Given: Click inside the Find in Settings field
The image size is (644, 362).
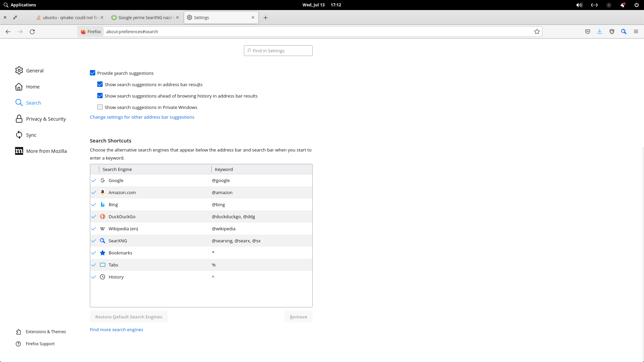Looking at the screenshot, I should click(x=278, y=51).
